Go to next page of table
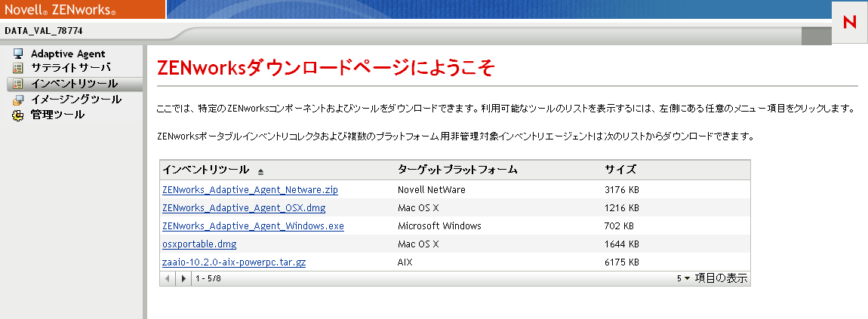 (183, 278)
